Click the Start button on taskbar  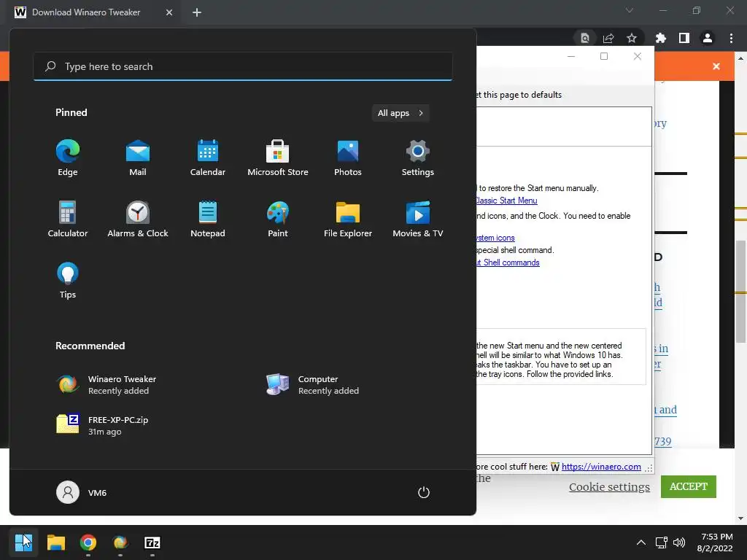(23, 542)
